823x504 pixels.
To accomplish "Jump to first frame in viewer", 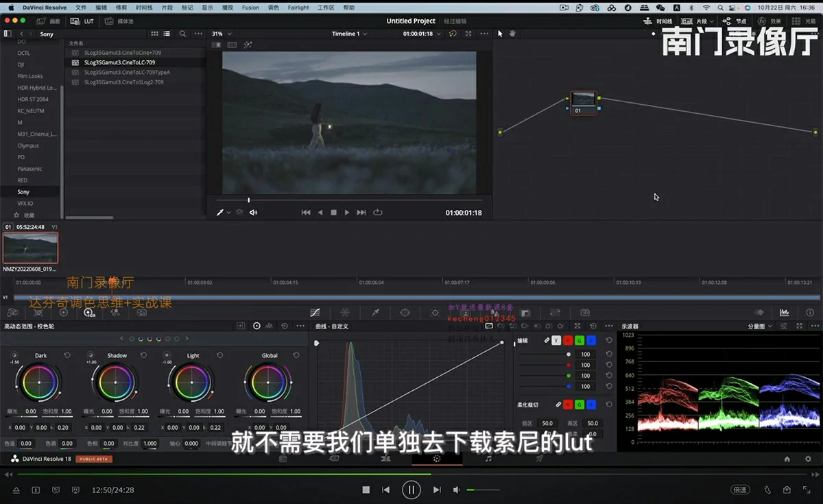I will pos(306,213).
